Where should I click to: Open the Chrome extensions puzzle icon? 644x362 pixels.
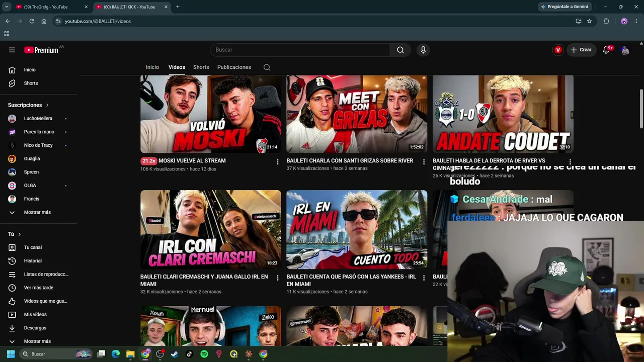606,21
